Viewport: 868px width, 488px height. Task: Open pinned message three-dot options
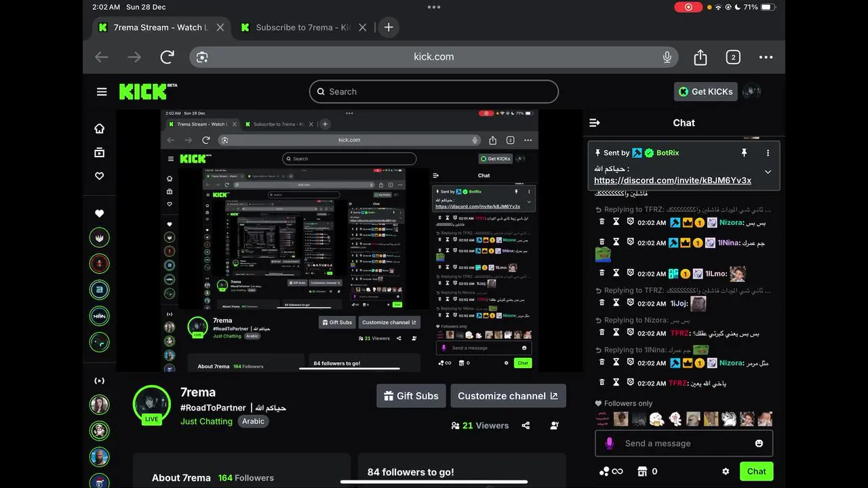pyautogui.click(x=768, y=153)
